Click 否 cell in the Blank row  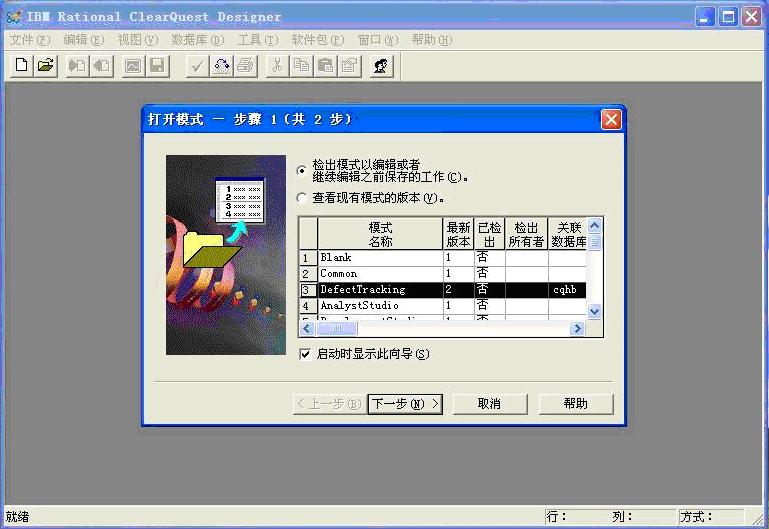click(489, 258)
